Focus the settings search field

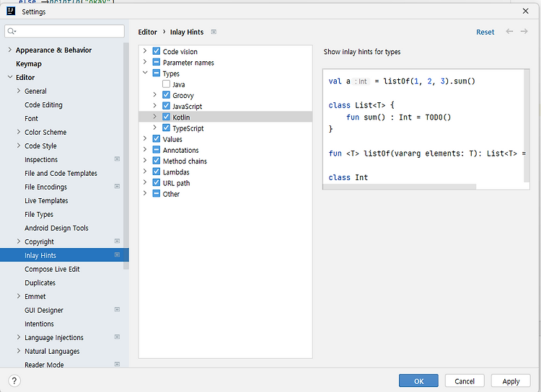[x=69, y=32]
